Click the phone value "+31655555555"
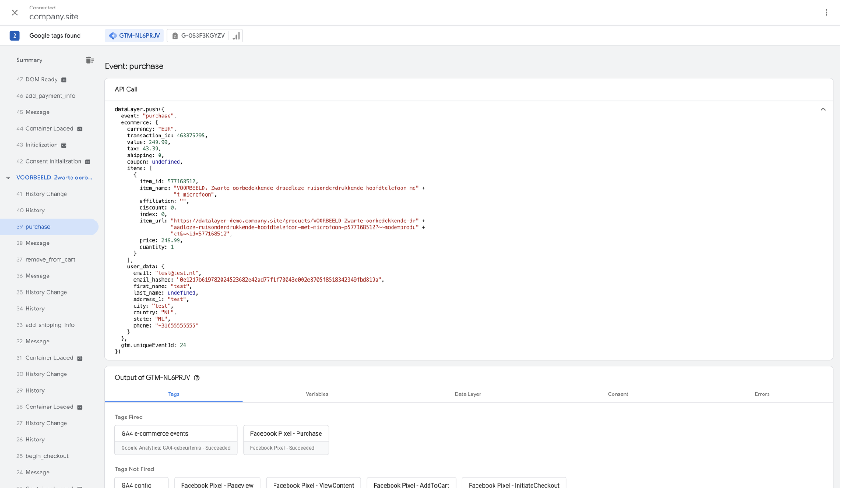868x488 pixels. 177,325
